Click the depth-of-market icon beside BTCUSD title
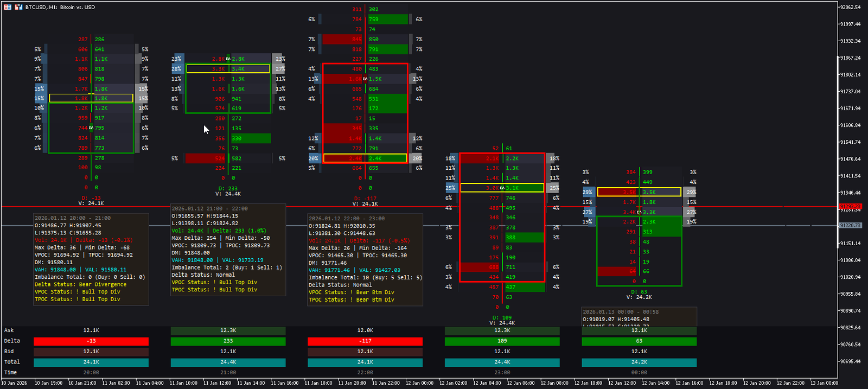868x389 pixels. 18,7
